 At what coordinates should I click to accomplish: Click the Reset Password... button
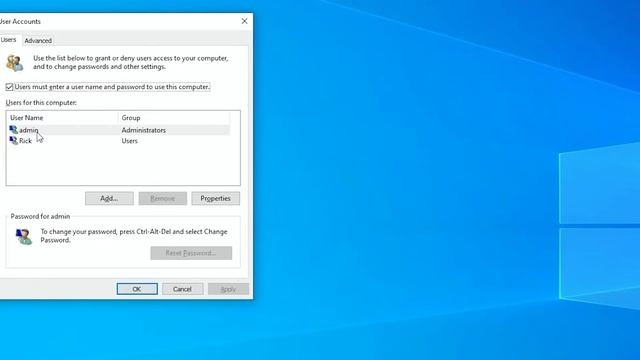(191, 253)
